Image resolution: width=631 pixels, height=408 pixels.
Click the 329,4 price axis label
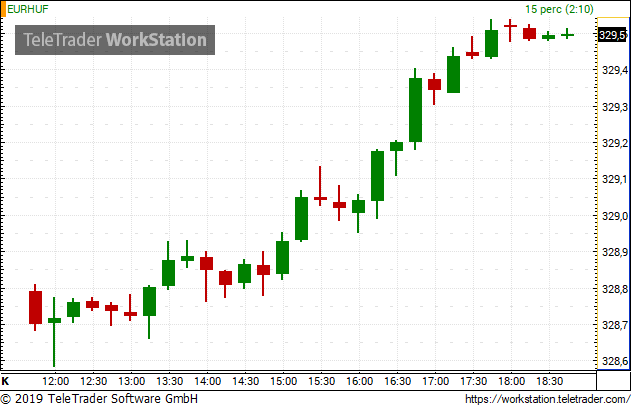point(615,70)
